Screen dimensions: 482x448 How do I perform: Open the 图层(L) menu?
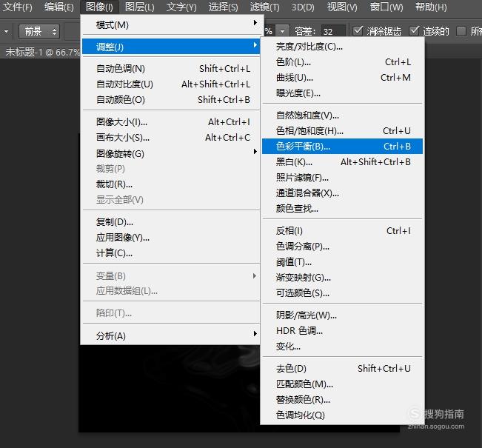tap(140, 7)
